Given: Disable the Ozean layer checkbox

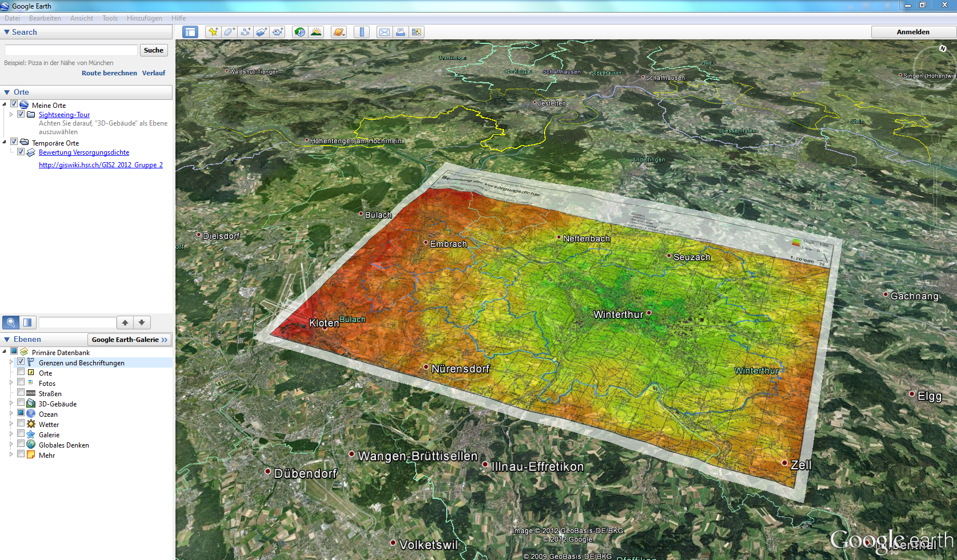Looking at the screenshot, I should point(22,413).
